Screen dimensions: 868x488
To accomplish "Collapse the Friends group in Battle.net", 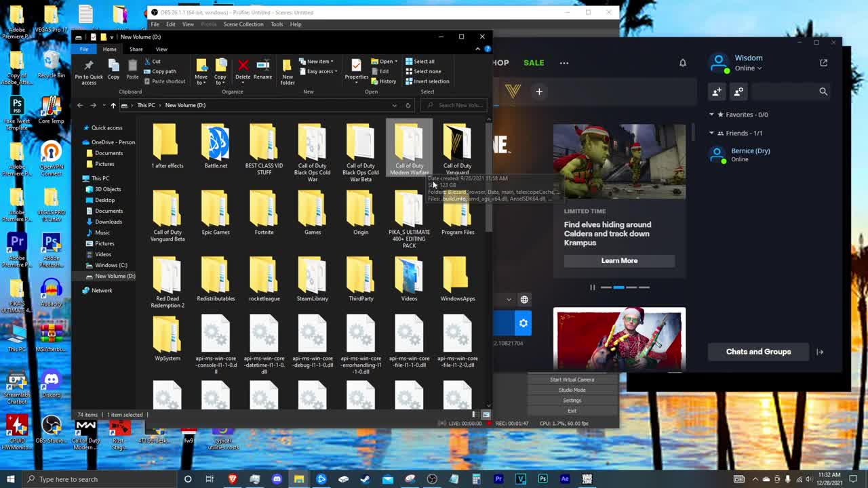I will click(x=711, y=133).
